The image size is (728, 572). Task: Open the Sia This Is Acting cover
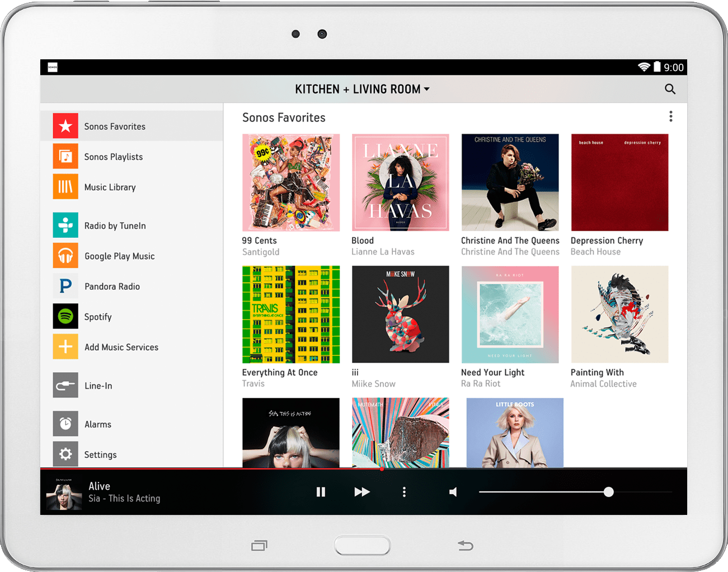pyautogui.click(x=291, y=433)
